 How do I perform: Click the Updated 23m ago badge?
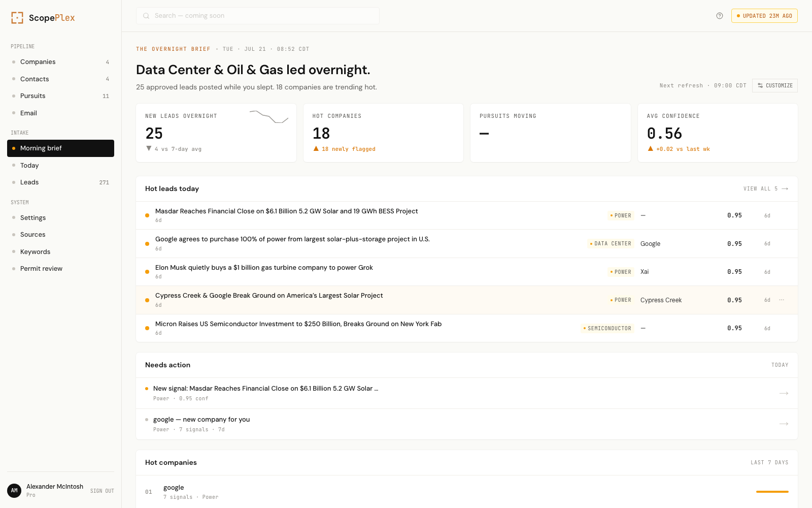coord(764,16)
